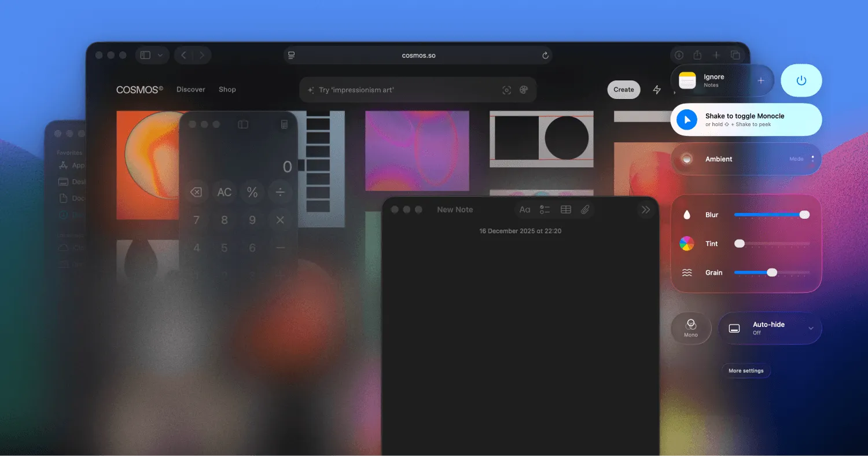Add a new tab in Safari
This screenshot has height=456, width=868.
[x=716, y=55]
